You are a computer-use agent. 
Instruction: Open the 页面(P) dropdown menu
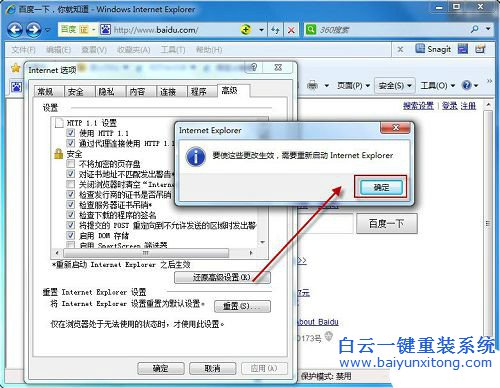[353, 86]
